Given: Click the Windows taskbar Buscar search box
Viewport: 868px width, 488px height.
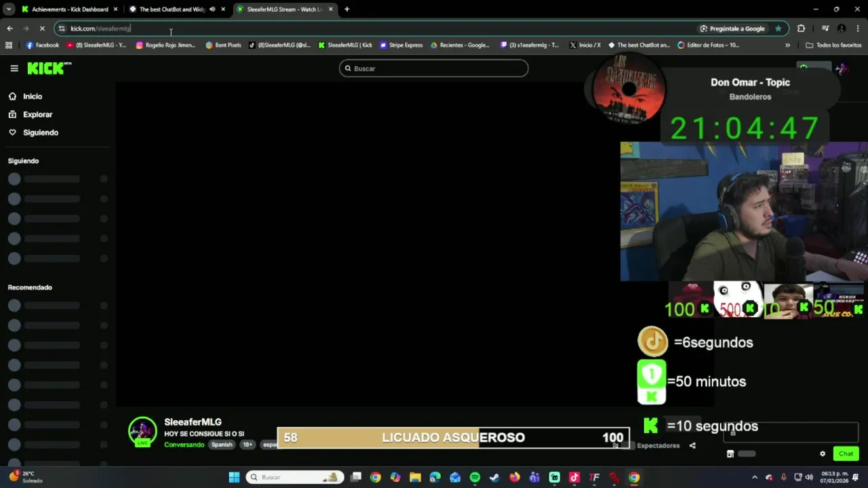Looking at the screenshot, I should 295,477.
